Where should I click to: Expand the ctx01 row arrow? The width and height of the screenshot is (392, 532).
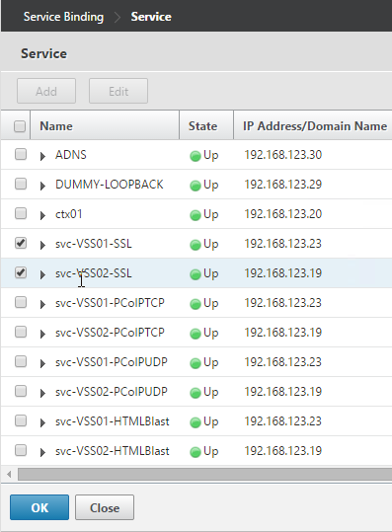[42, 215]
